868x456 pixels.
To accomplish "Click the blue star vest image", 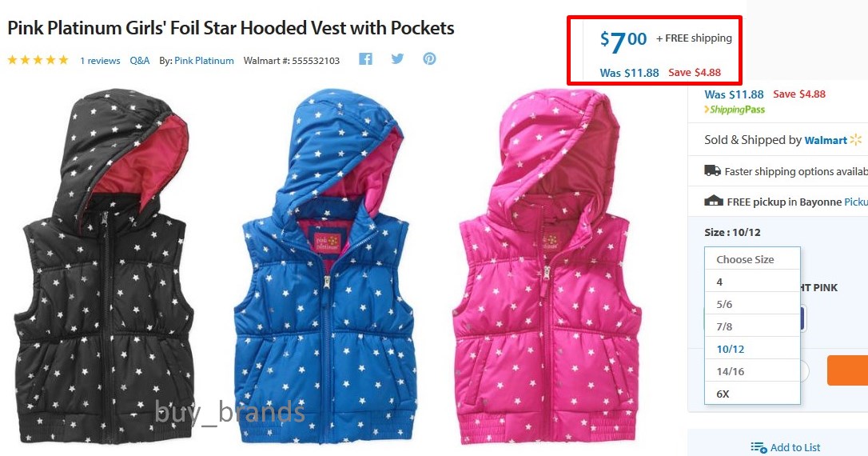I will click(325, 266).
